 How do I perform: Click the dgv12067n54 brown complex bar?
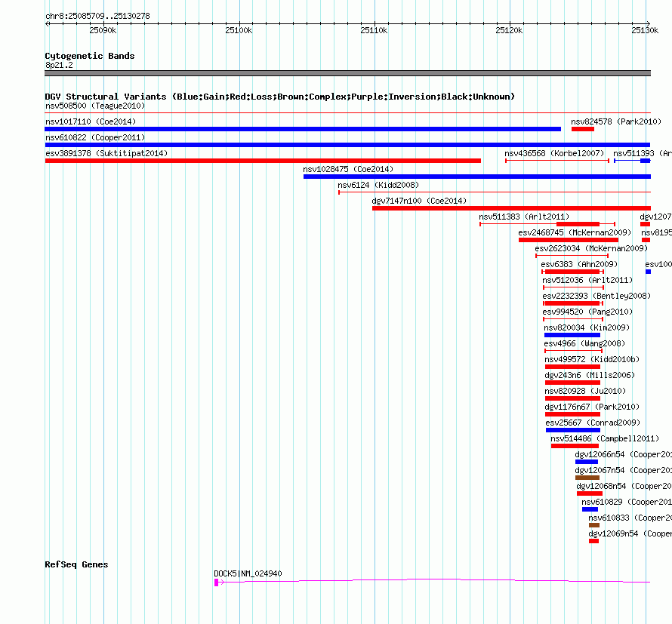pos(587,478)
